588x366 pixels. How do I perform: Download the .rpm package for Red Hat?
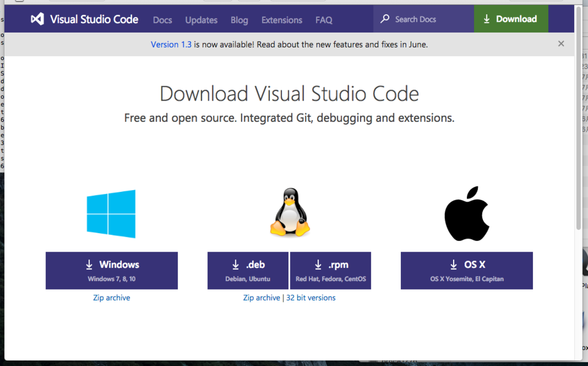(x=330, y=271)
